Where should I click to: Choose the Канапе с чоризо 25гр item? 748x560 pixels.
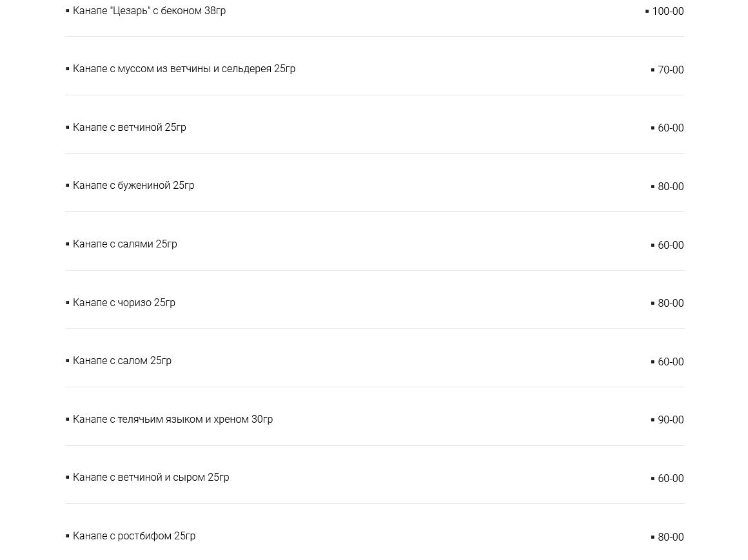pos(124,303)
